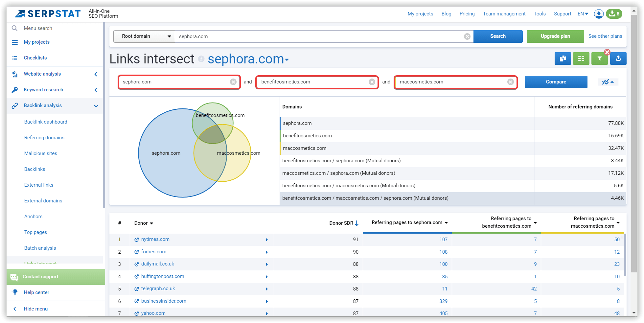The width and height of the screenshot is (644, 323).
Task: Clear the maccosmetics.com compare input
Action: point(511,82)
